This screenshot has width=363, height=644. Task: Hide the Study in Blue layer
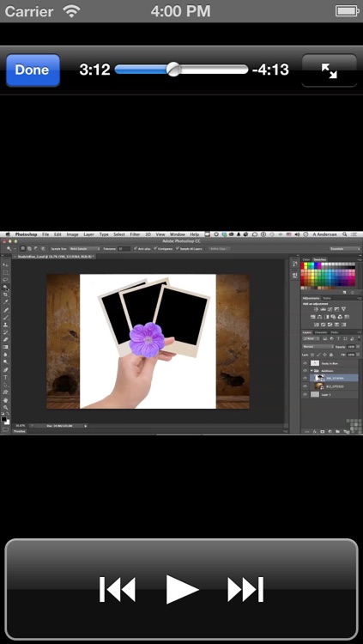305,363
